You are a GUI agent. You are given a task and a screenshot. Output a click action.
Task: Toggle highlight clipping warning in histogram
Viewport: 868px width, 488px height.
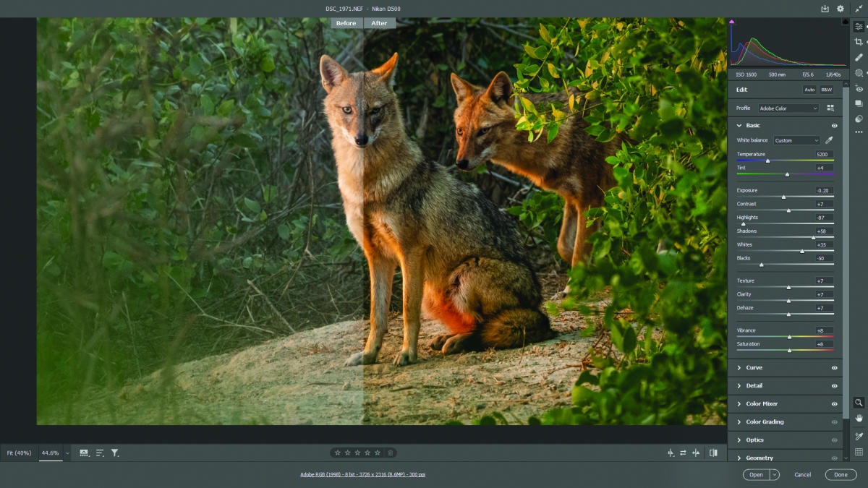click(846, 22)
